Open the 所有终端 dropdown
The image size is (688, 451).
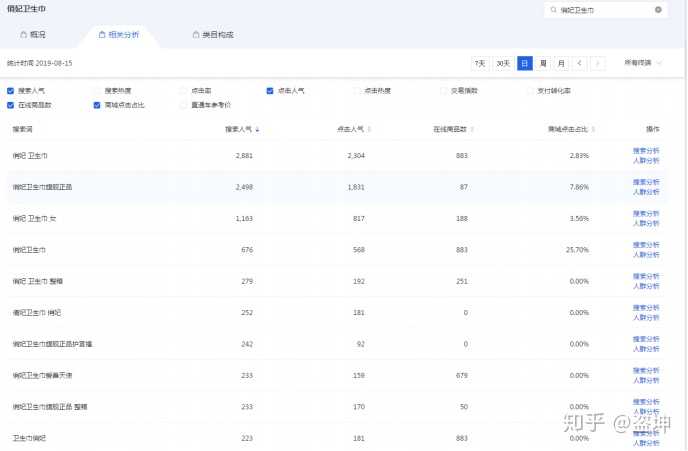[x=643, y=63]
